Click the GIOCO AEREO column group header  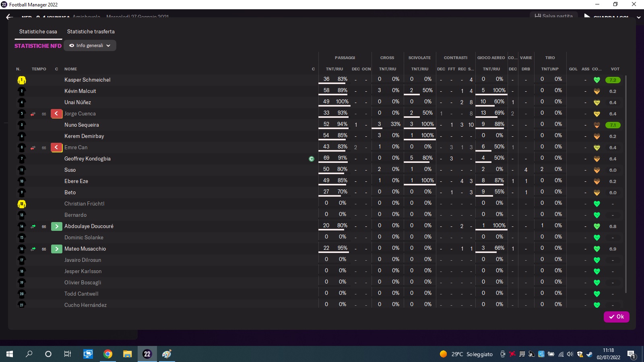coord(491,58)
